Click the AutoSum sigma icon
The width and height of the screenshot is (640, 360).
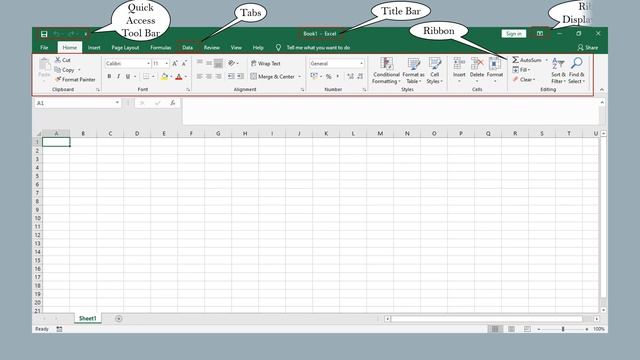(516, 60)
